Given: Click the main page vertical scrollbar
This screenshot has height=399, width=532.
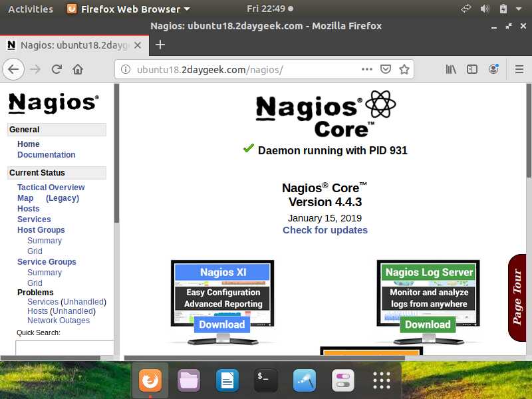Looking at the screenshot, I should [x=529, y=130].
